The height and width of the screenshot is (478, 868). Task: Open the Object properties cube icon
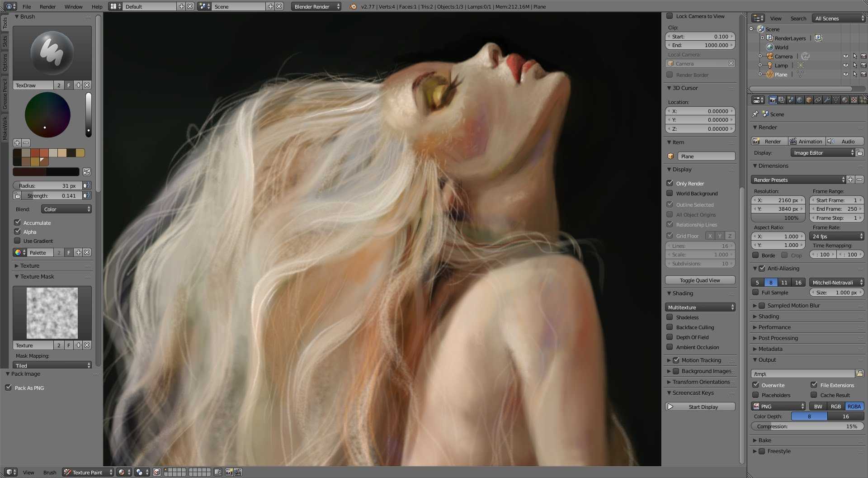tap(809, 100)
